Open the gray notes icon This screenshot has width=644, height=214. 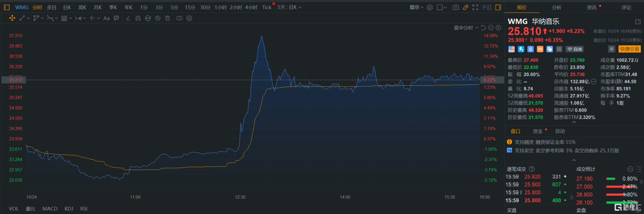click(x=559, y=49)
